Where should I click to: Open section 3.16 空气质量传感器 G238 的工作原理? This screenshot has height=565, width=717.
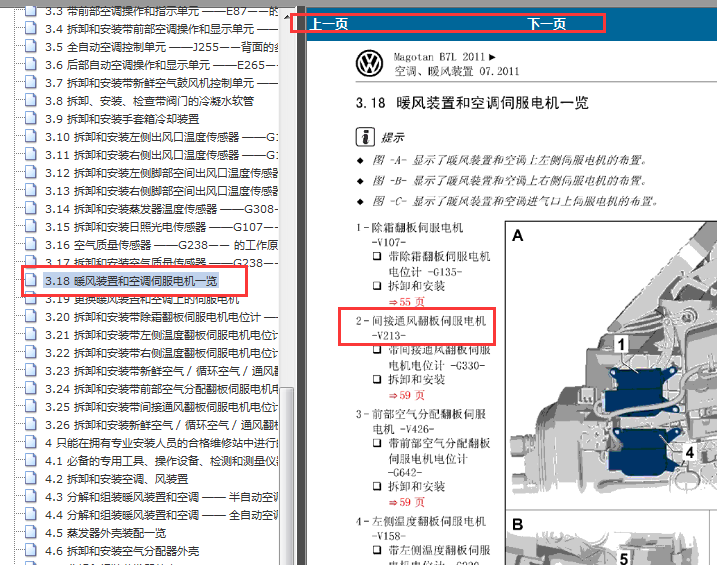(161, 245)
